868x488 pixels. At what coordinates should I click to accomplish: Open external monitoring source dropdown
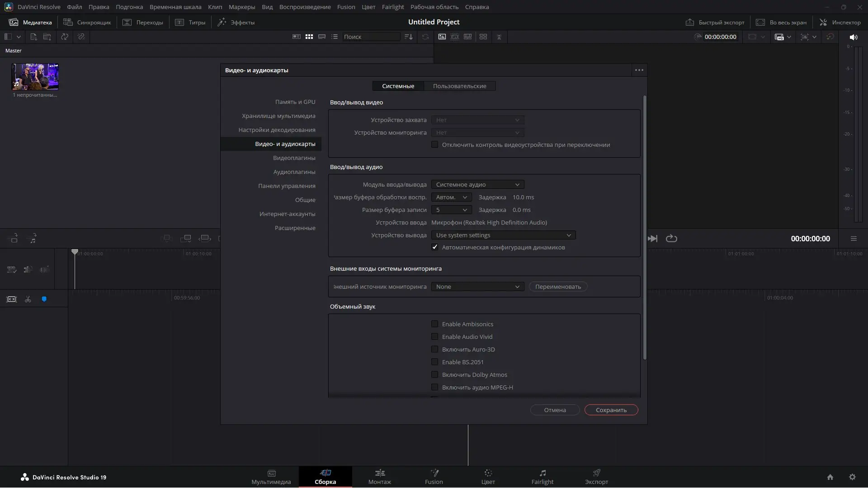pos(477,286)
